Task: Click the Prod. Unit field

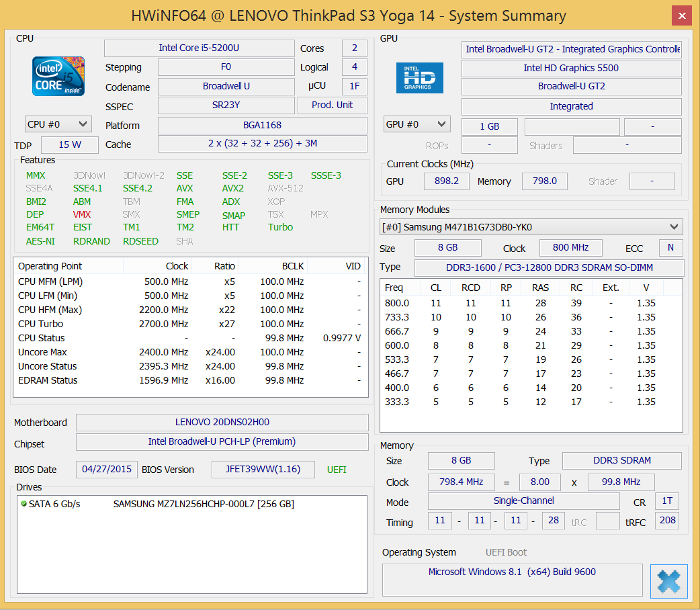Action: coord(332,105)
